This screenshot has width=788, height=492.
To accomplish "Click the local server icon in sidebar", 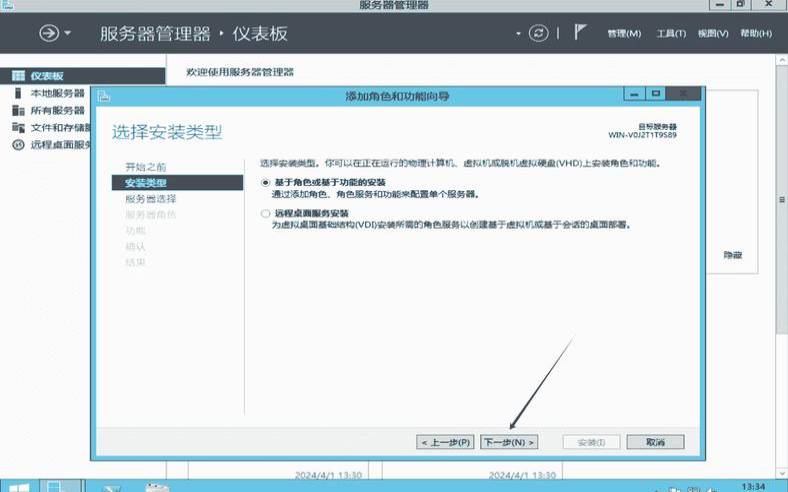I will (18, 93).
